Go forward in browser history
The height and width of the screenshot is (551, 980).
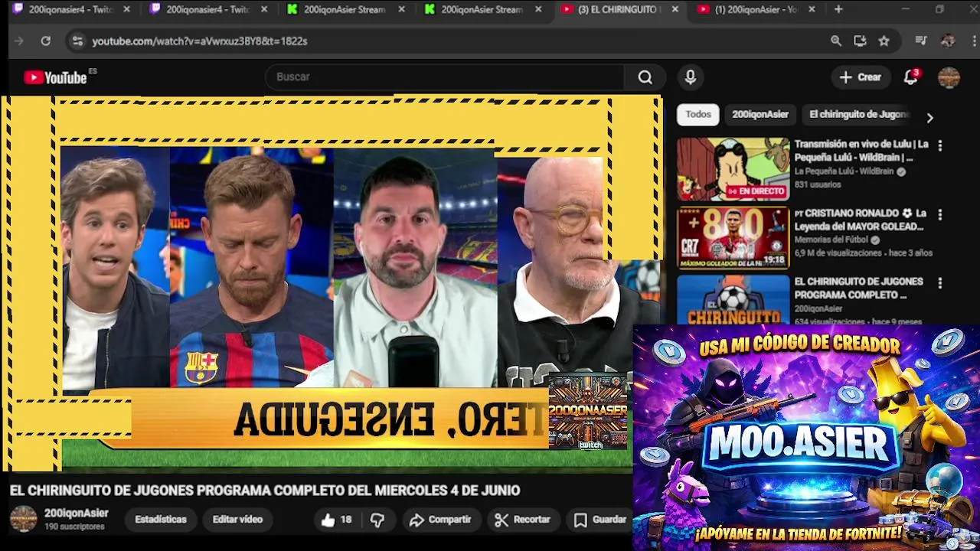(19, 41)
